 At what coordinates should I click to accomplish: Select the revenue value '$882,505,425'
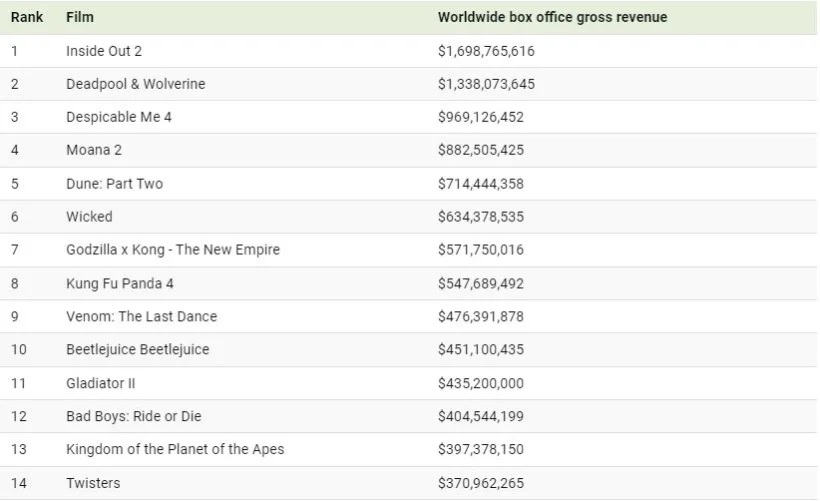481,150
